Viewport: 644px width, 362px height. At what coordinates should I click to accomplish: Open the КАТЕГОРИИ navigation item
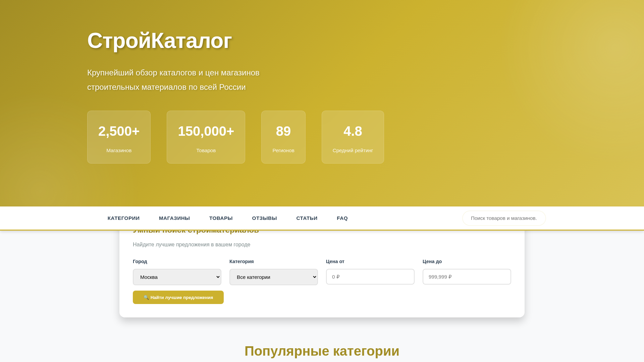[x=123, y=218]
